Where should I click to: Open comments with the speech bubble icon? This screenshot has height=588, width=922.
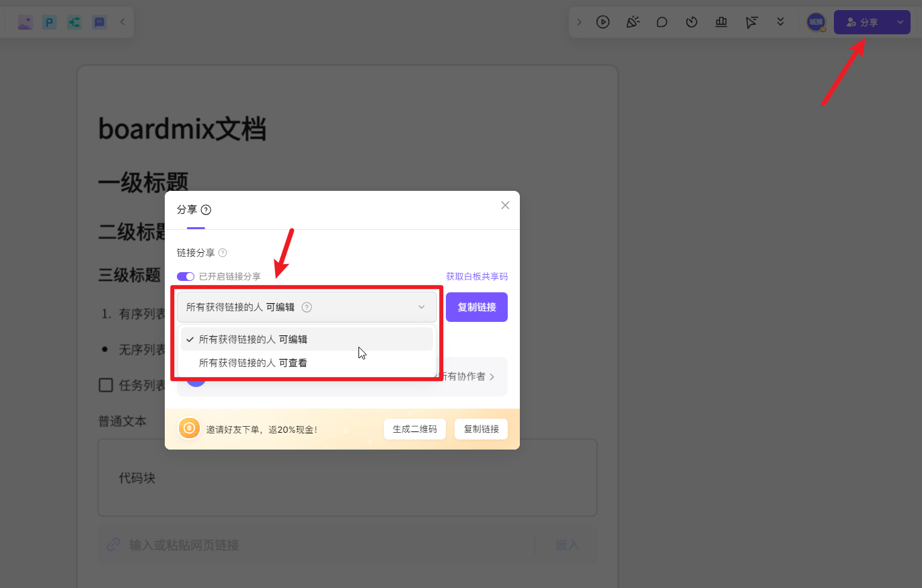pyautogui.click(x=662, y=22)
